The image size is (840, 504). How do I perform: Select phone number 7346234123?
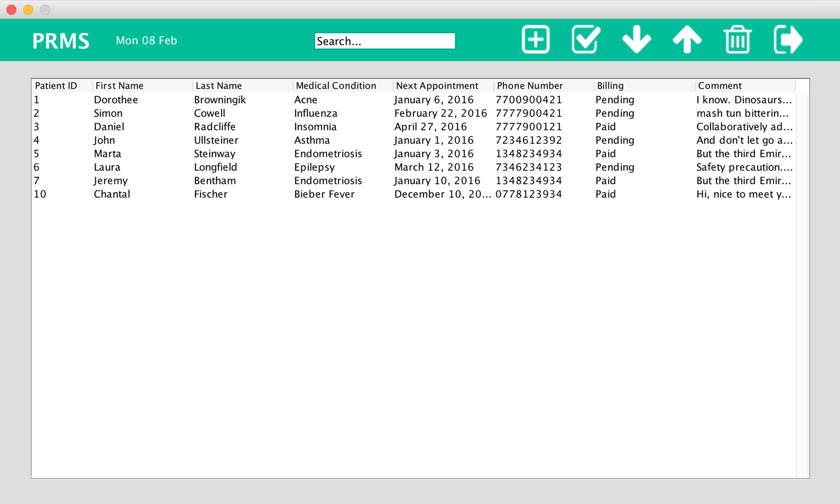(x=528, y=167)
